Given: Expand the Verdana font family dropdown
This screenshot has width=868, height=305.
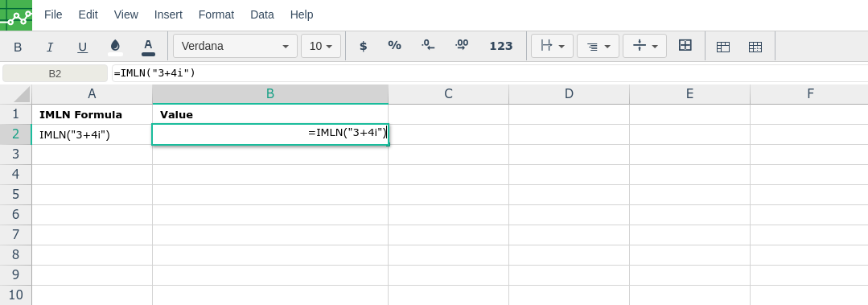Looking at the screenshot, I should (235, 46).
